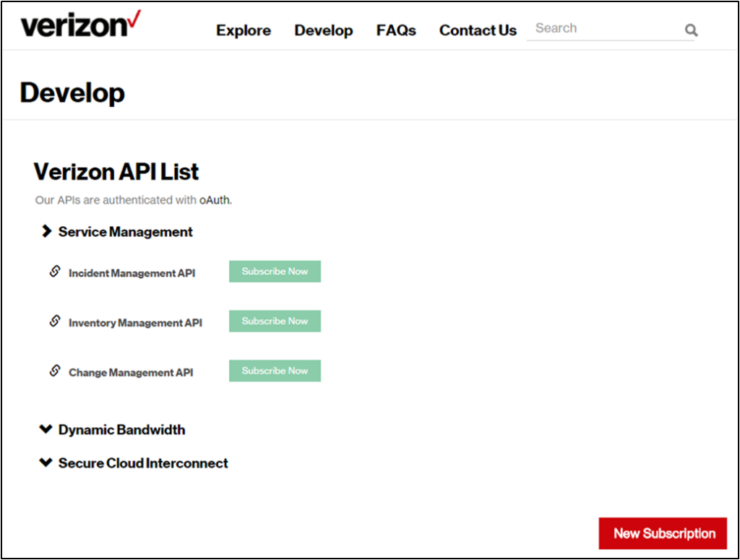Click the search magnifying glass icon
Viewport: 740px width, 560px height.
691,30
